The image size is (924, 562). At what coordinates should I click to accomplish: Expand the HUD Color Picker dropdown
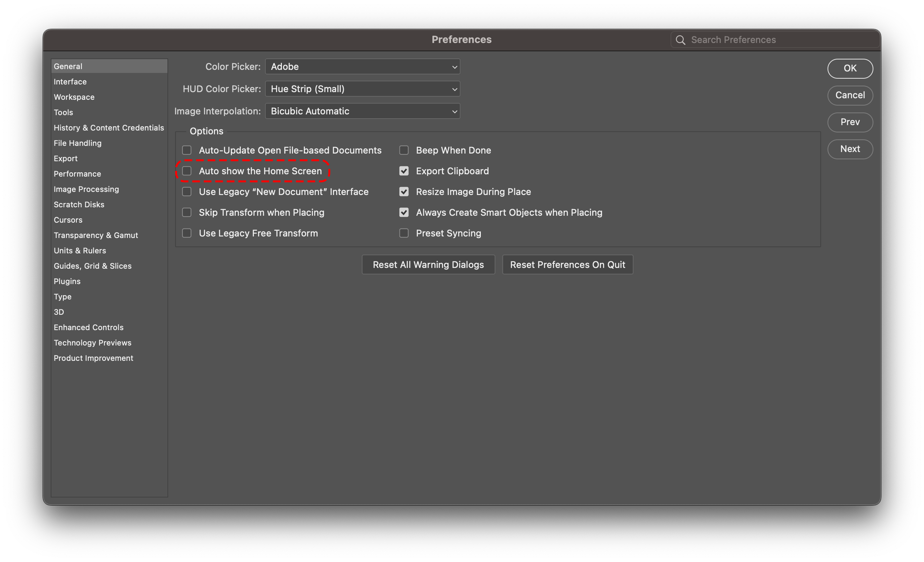pyautogui.click(x=362, y=89)
